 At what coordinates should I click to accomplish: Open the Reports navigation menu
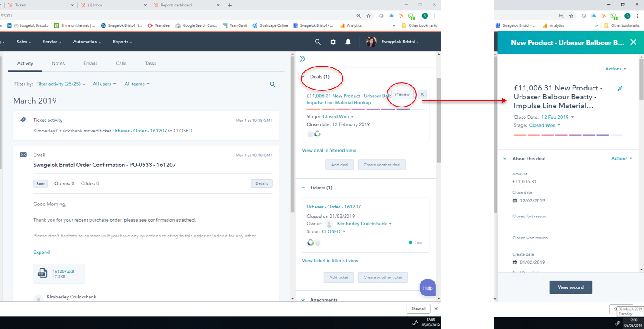click(122, 42)
